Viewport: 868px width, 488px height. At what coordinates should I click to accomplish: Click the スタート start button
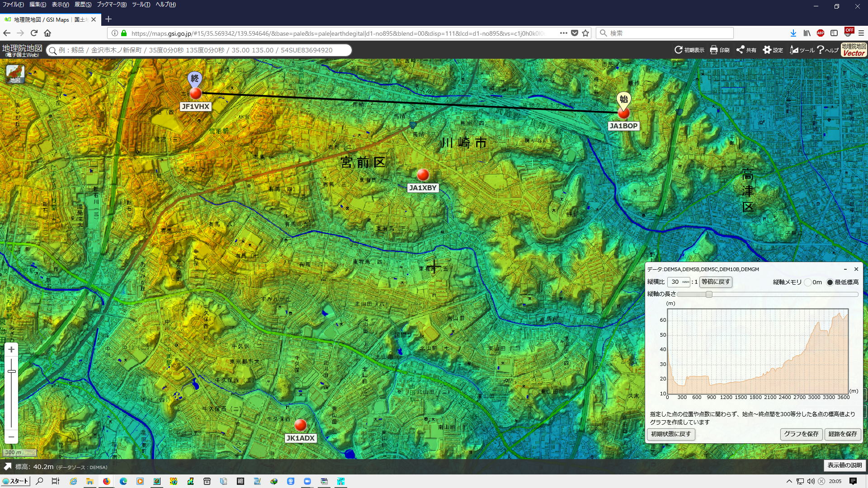click(15, 481)
